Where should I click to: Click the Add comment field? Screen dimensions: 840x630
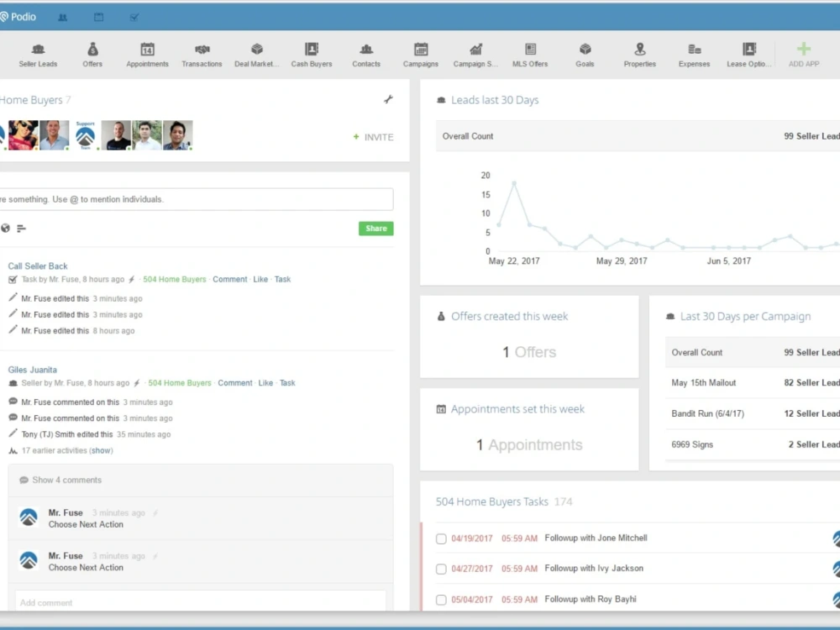[x=201, y=602]
